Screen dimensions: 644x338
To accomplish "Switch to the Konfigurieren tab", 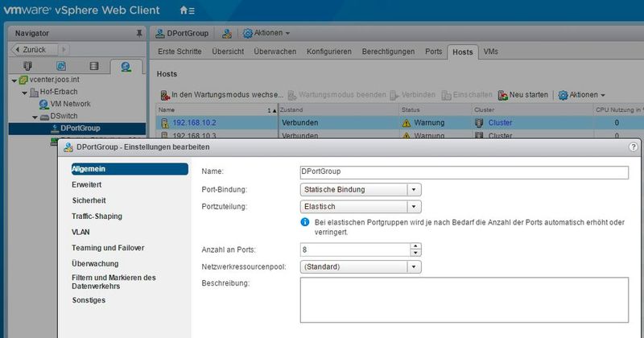I will click(x=329, y=52).
